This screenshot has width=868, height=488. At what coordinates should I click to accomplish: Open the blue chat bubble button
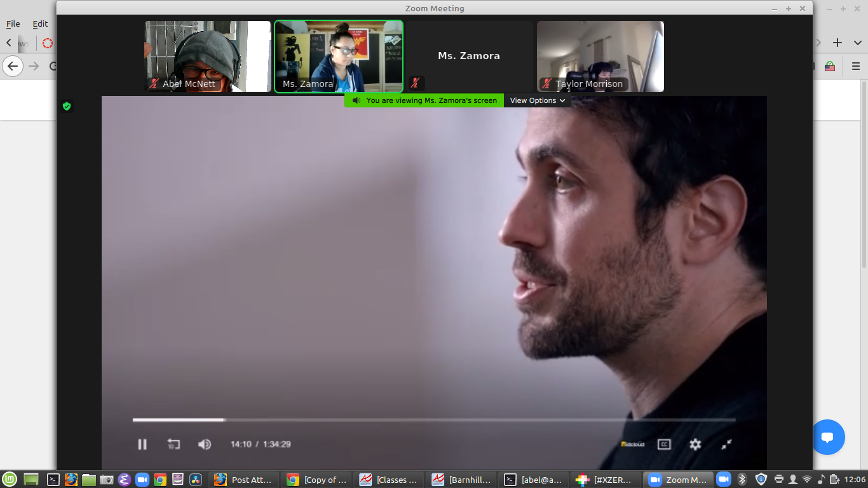pos(827,437)
